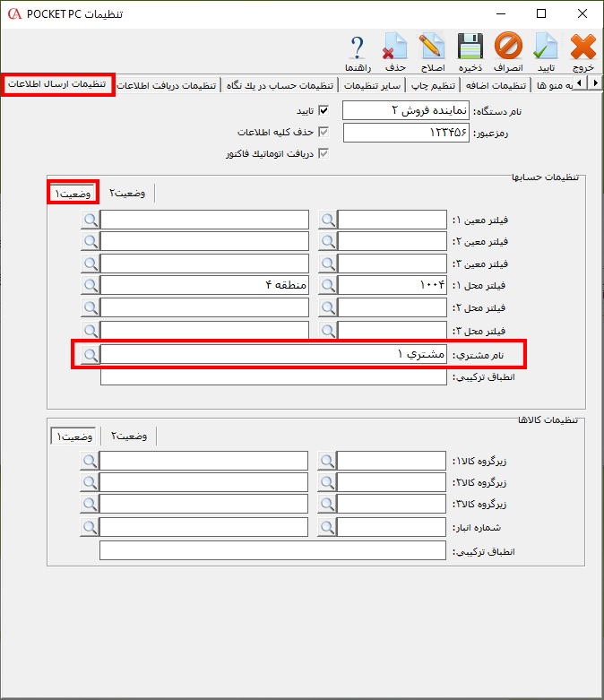Image resolution: width=604 pixels, height=700 pixels.
Task: Toggle the تایید checkbox
Action: [324, 111]
